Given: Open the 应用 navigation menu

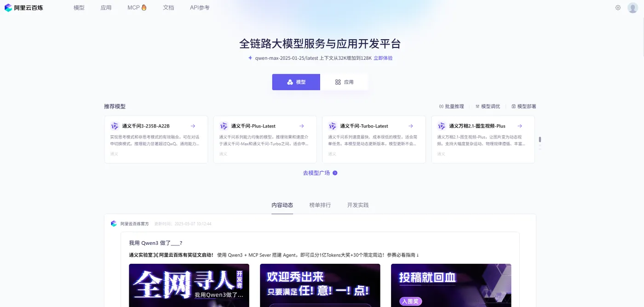Looking at the screenshot, I should click(x=106, y=8).
